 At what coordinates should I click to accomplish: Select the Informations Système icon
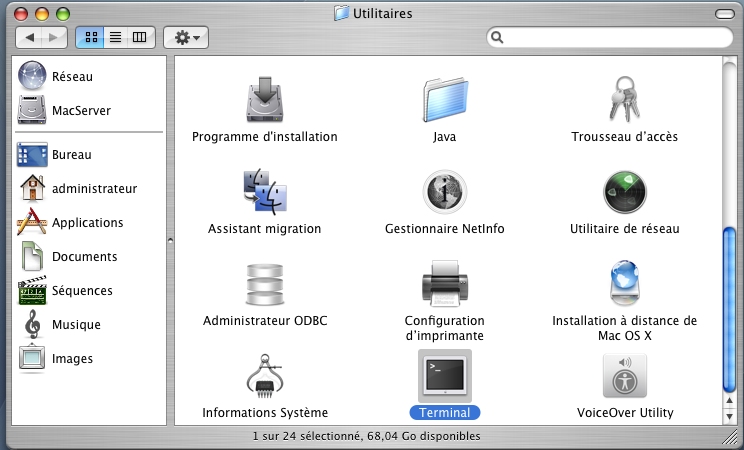click(265, 376)
